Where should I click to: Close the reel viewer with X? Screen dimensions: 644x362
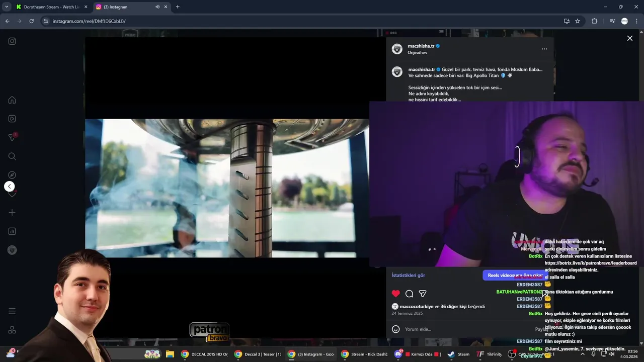[629, 38]
